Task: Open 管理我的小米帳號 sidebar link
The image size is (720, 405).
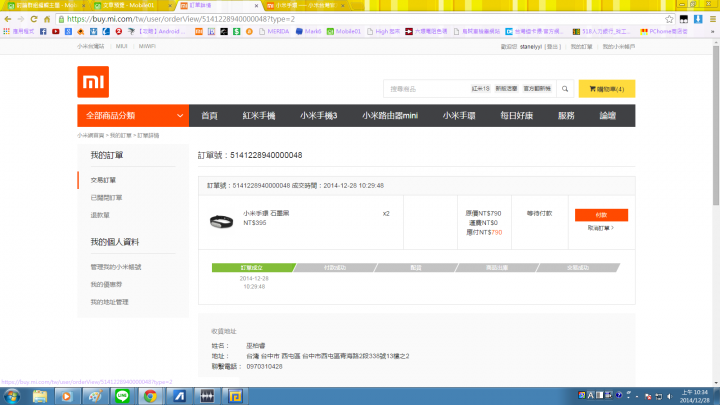Action: coord(116,267)
